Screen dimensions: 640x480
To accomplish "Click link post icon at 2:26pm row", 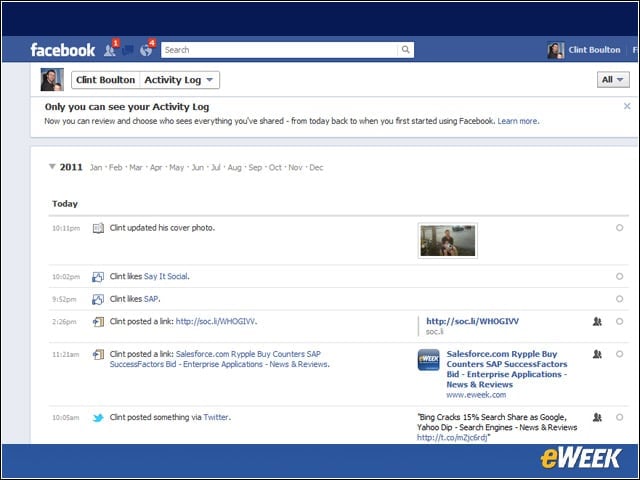I will 98,322.
